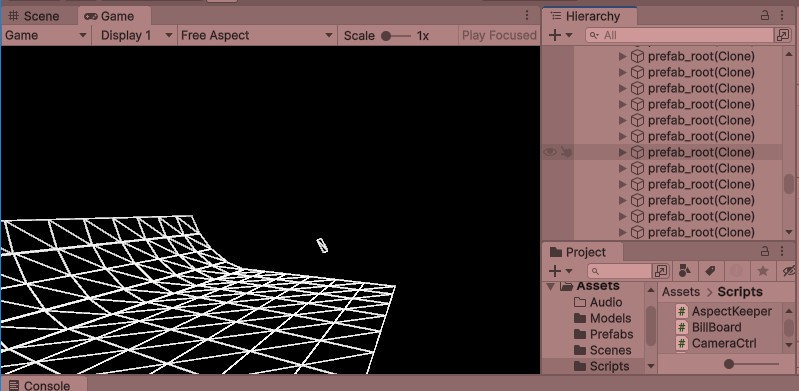Image resolution: width=799 pixels, height=391 pixels.
Task: Focus the Hierarchy search field
Action: tap(679, 35)
